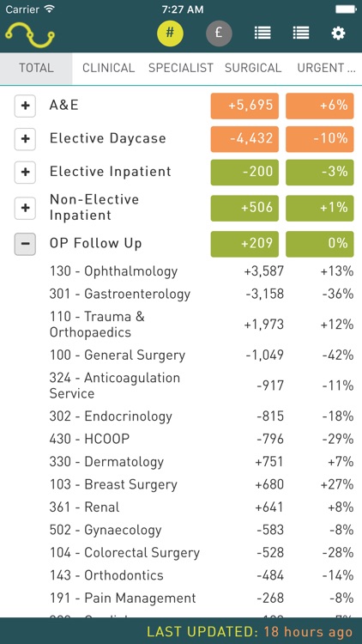Collapse the OP Follow Up row
This screenshot has width=362, height=644.
tap(25, 244)
